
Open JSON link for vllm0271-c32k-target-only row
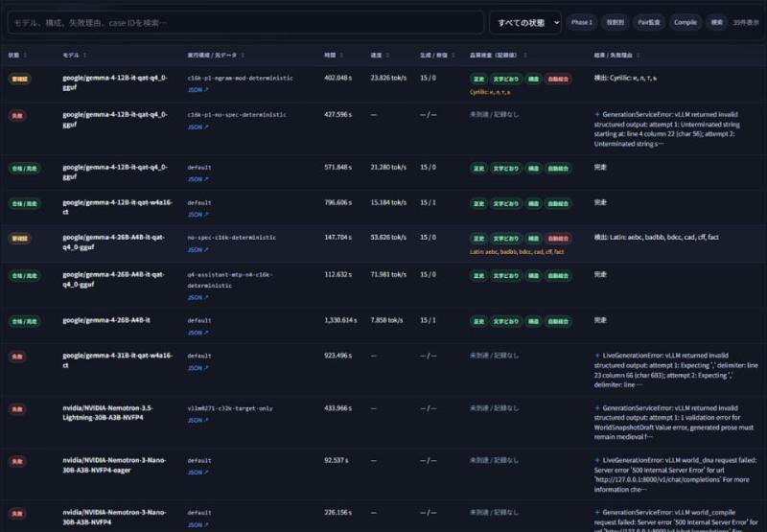[x=198, y=420]
